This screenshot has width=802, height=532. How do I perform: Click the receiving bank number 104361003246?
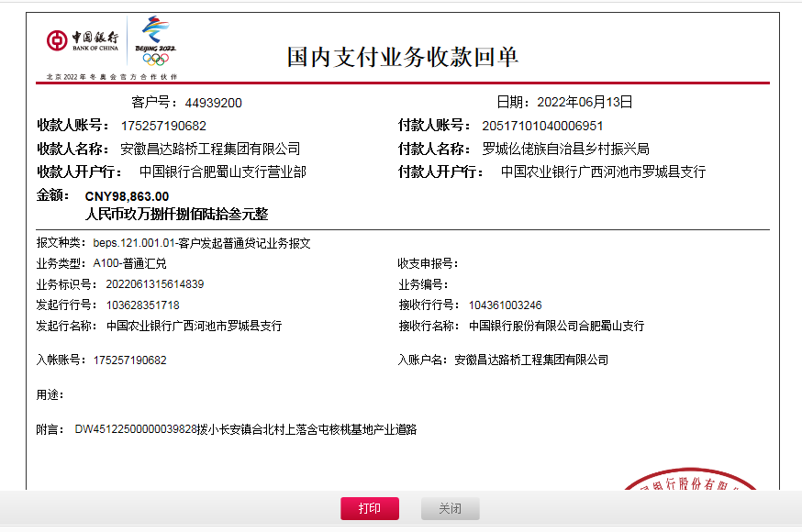coord(505,305)
